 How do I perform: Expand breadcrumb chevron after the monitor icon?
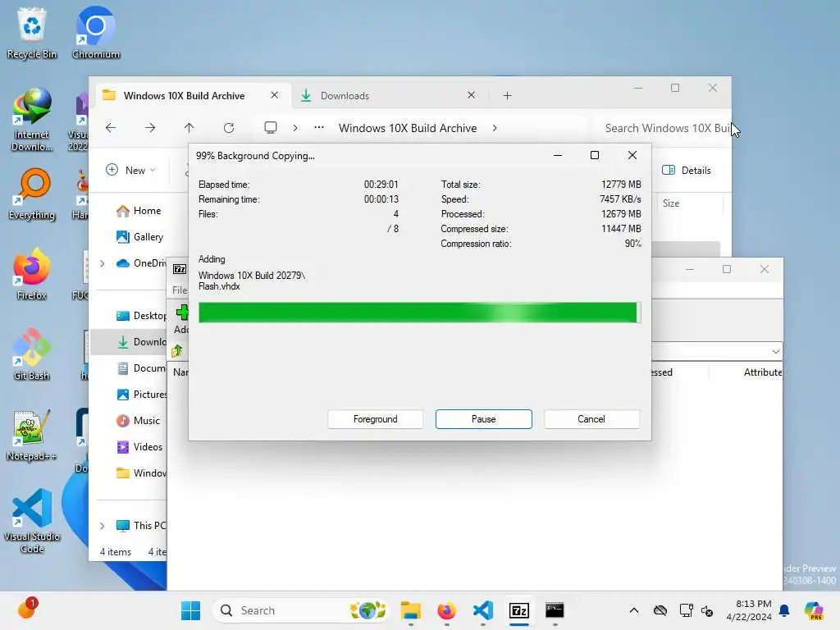pyautogui.click(x=295, y=127)
